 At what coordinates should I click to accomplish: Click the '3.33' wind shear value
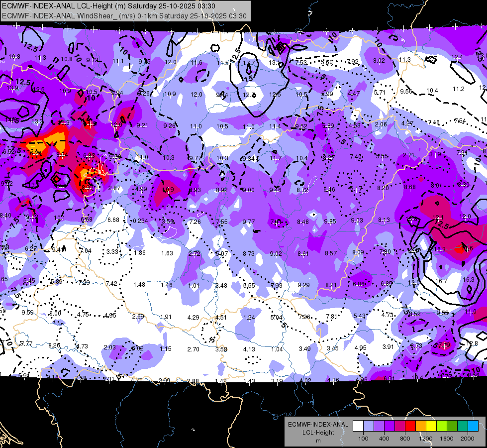tap(112, 251)
